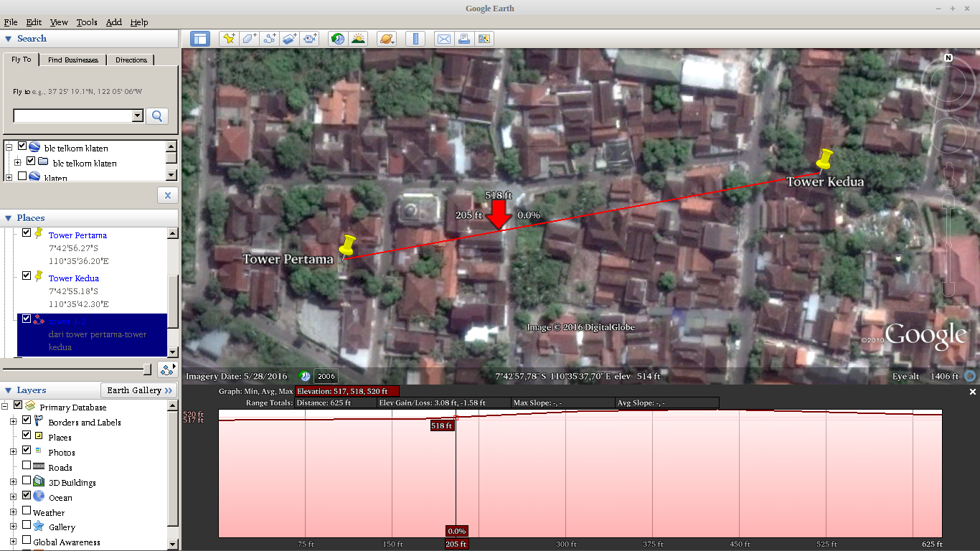The image size is (980, 551).
Task: Toggle the Photos layer checkbox
Action: (x=27, y=451)
